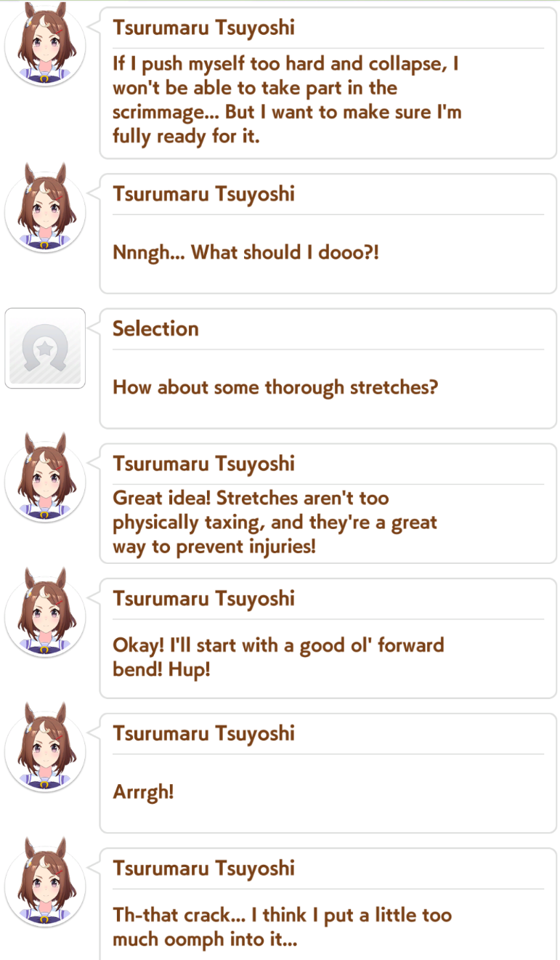Open the 'If I push myself too hard' dialogue text
560x960 pixels.
coord(287,100)
